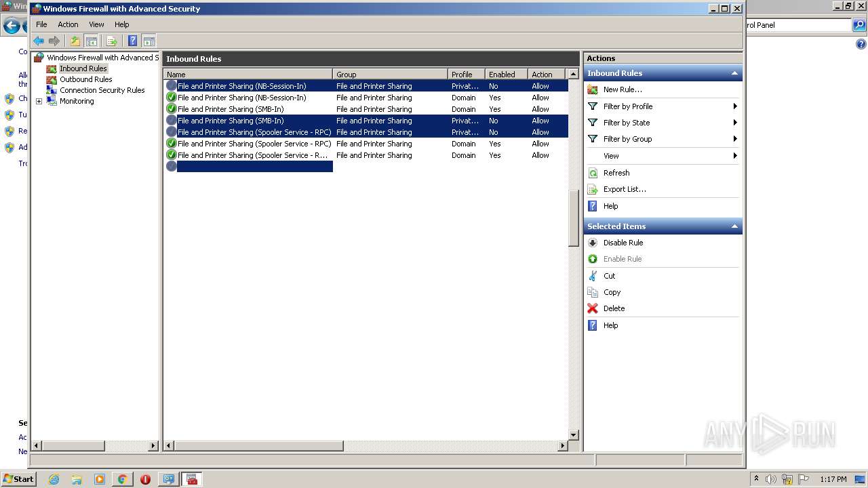Click the Start button
Image resolution: width=868 pixels, height=488 pixels.
click(x=18, y=479)
